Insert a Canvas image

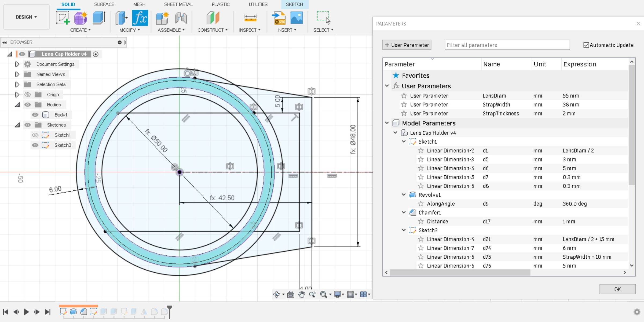point(296,17)
